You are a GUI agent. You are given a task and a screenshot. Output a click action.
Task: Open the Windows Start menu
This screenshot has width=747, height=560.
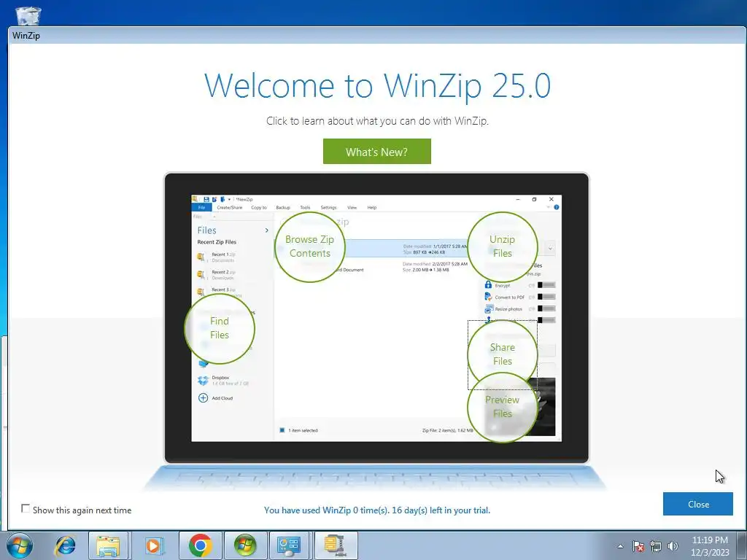pos(20,545)
